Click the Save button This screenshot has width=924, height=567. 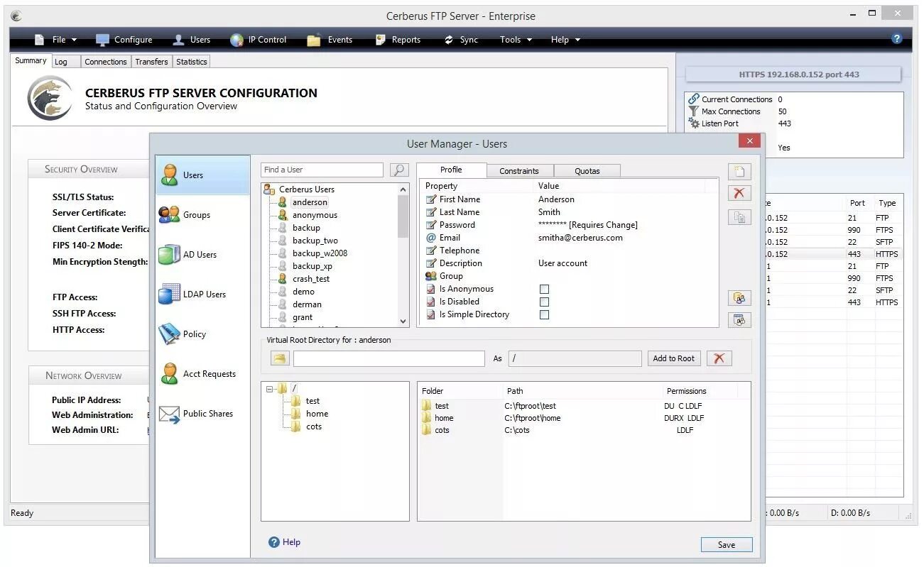click(726, 545)
